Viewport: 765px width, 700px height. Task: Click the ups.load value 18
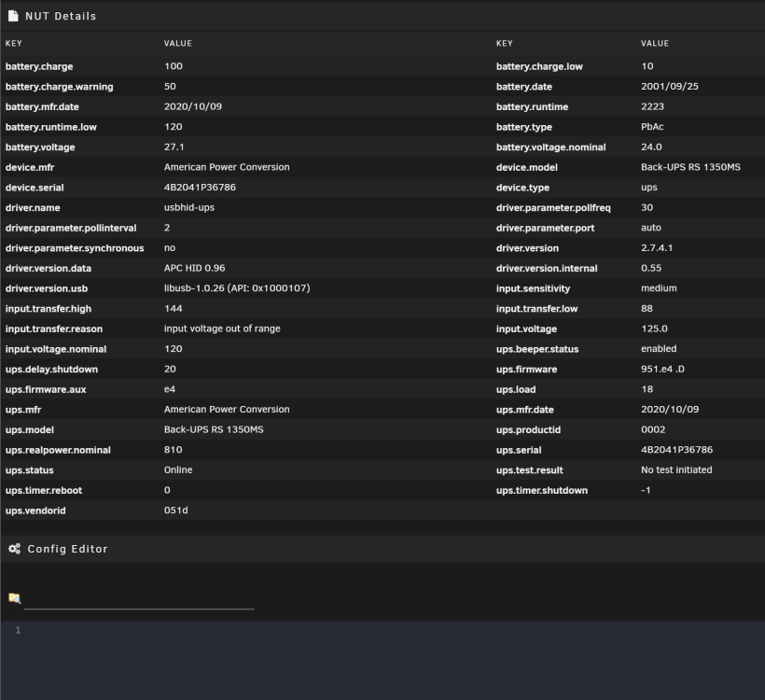tap(647, 389)
